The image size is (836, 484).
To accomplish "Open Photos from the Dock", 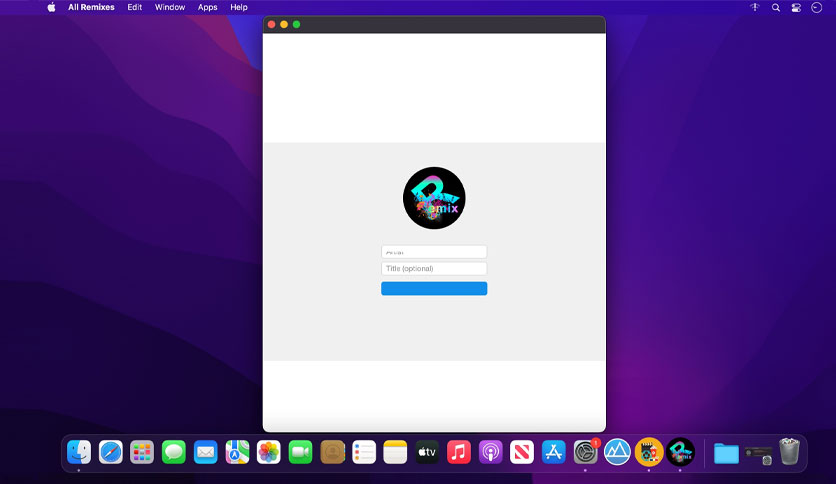I will point(269,453).
